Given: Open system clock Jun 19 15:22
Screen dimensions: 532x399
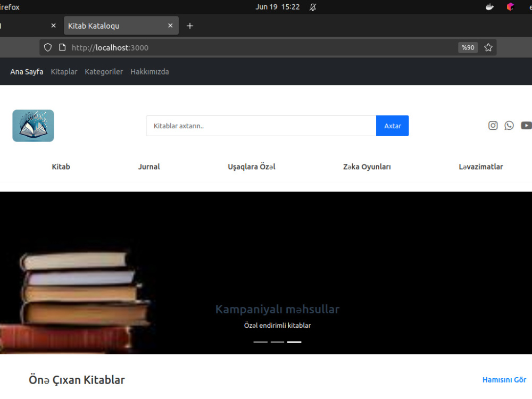Looking at the screenshot, I should point(278,7).
